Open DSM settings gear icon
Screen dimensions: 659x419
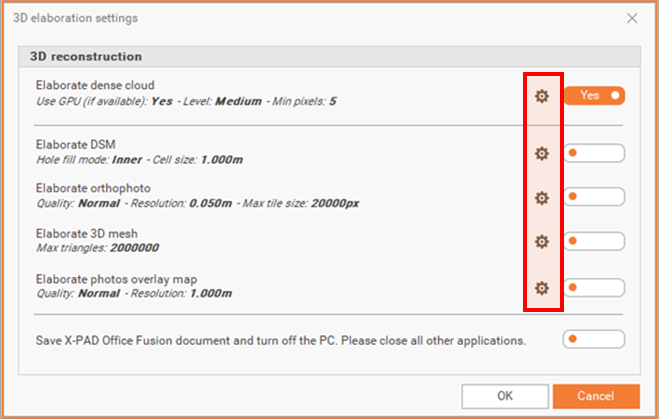tap(542, 153)
